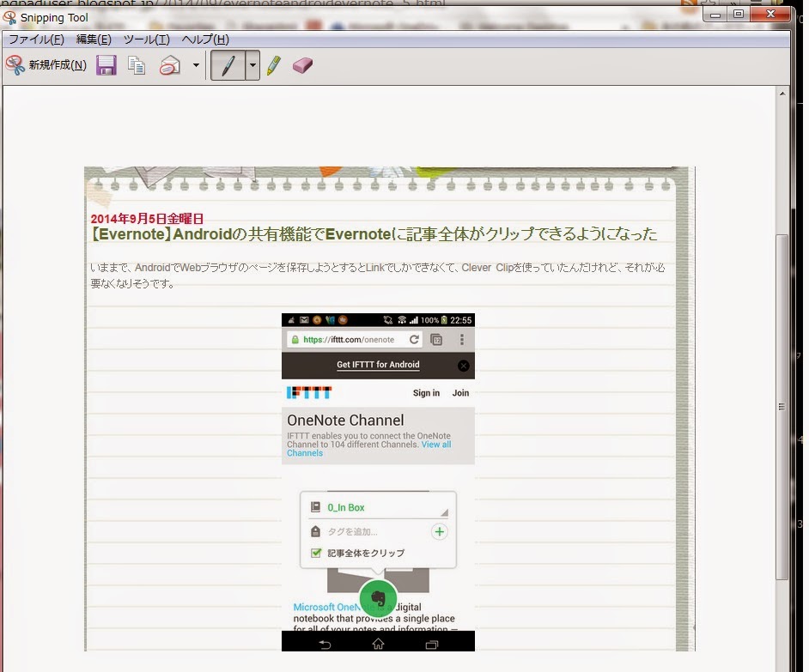Click the lock icon in phone URL bar

(x=295, y=339)
